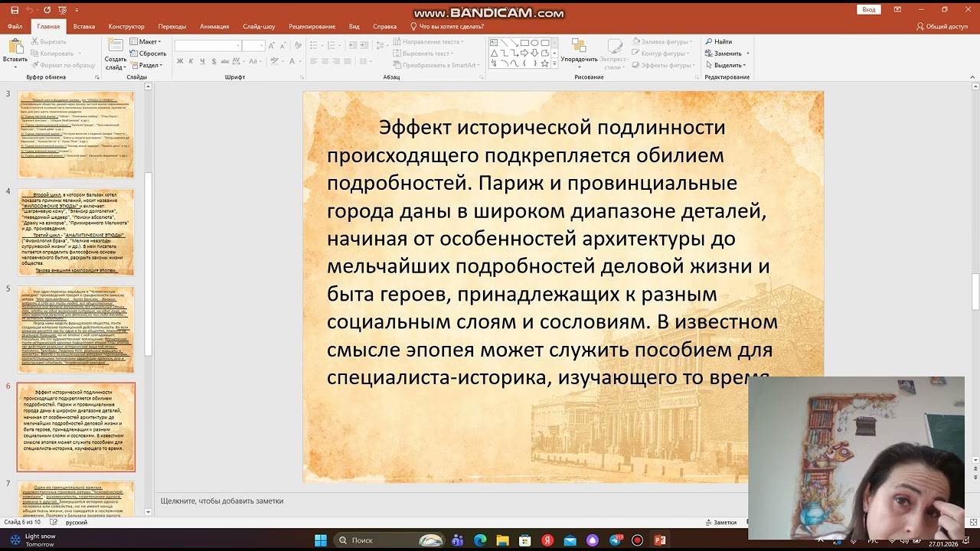Viewport: 980px width, 551px height.
Task: Center text in paragraph group
Action: coord(325,61)
